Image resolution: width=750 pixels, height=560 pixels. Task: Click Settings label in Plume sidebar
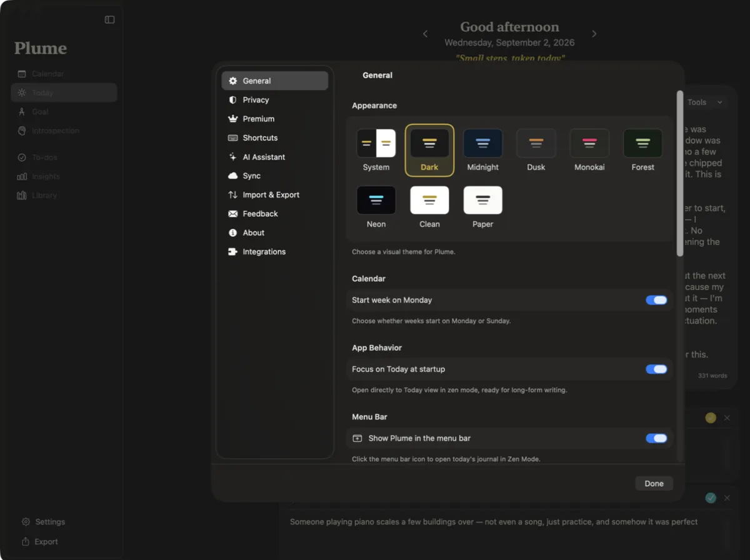click(x=50, y=522)
